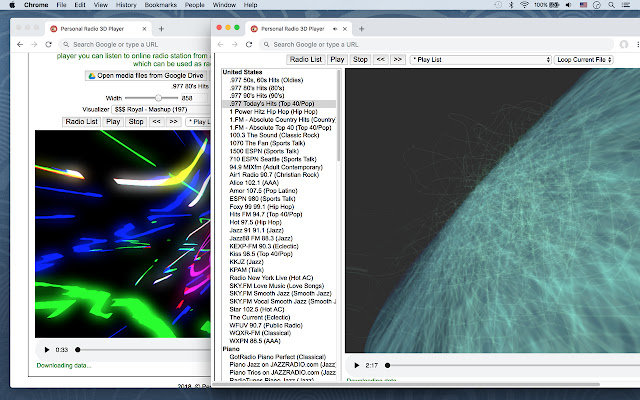Screen dimensions: 640x400
Task: Click Play button in front window toolbar
Action: point(338,60)
